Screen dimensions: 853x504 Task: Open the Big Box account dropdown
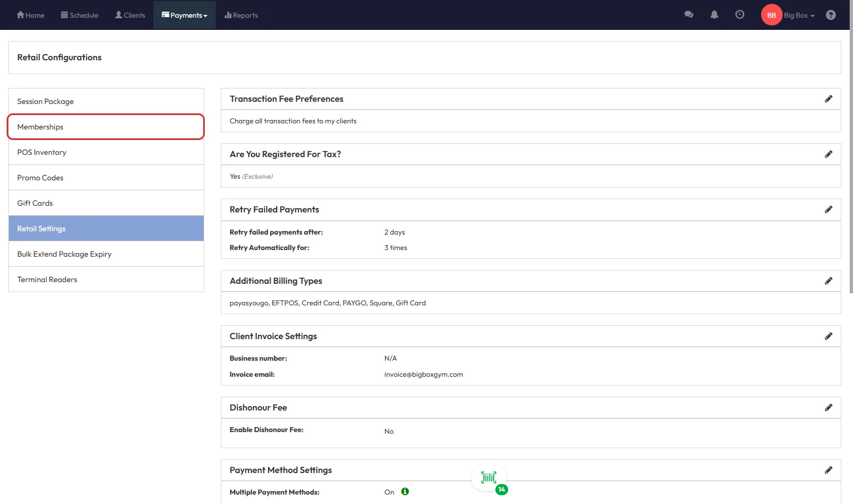pos(799,15)
